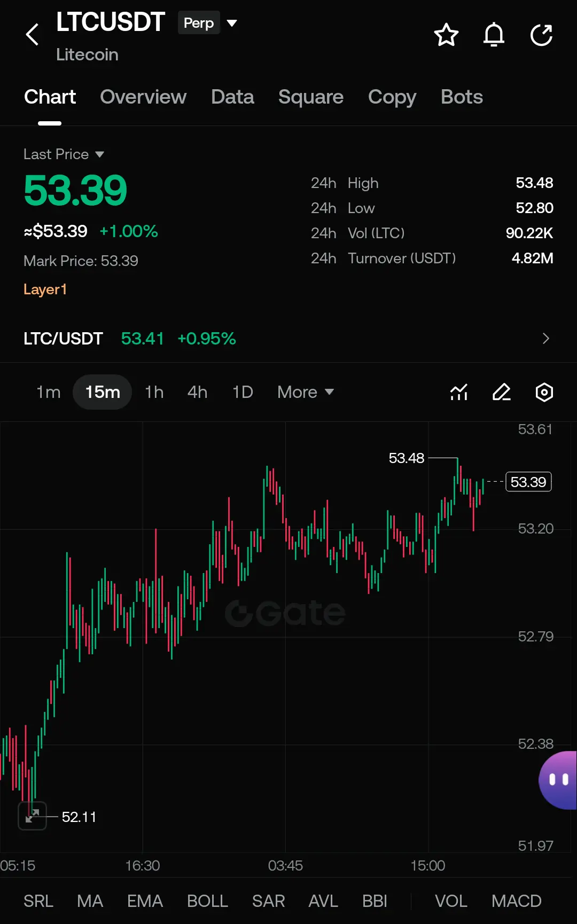Toggle the MA indicator

pos(90,901)
